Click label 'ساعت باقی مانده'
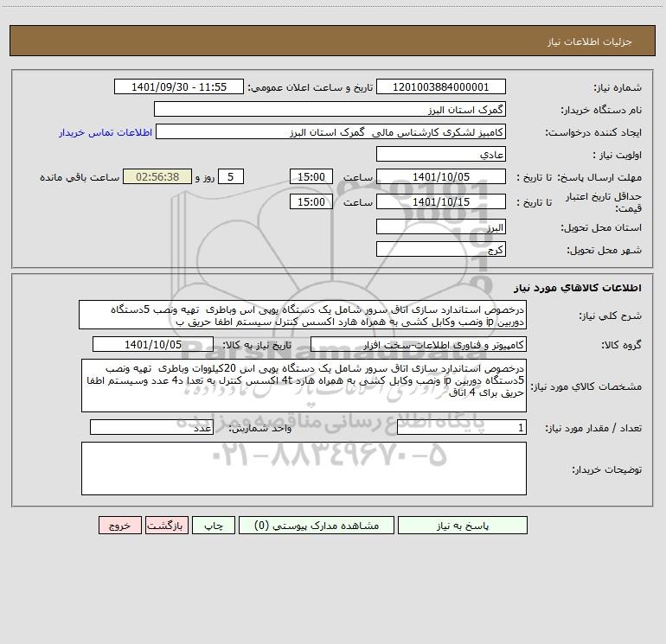666x644 pixels. (x=80, y=177)
